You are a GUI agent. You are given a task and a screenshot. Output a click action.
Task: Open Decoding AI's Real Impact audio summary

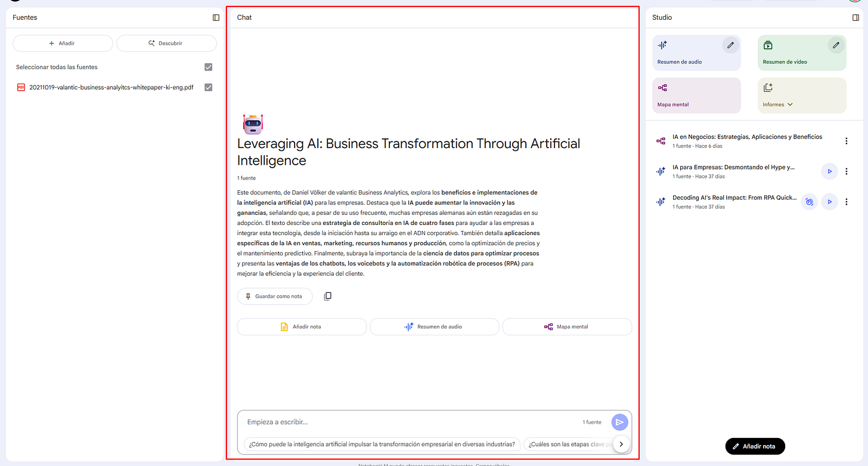[734, 202]
